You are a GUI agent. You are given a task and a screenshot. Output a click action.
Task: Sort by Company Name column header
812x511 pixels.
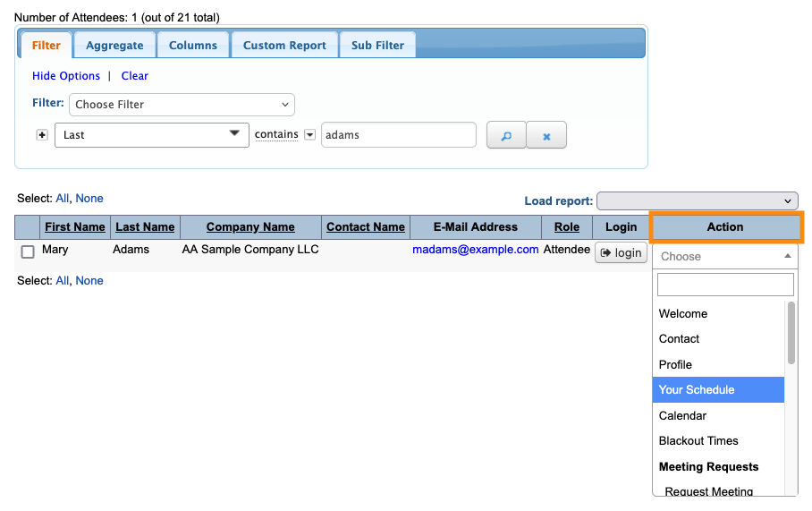(x=250, y=227)
